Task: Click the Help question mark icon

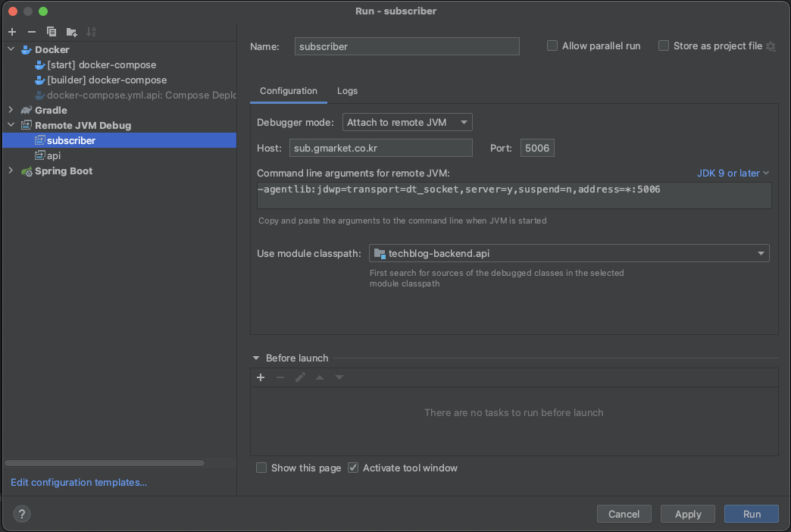Action: tap(22, 514)
